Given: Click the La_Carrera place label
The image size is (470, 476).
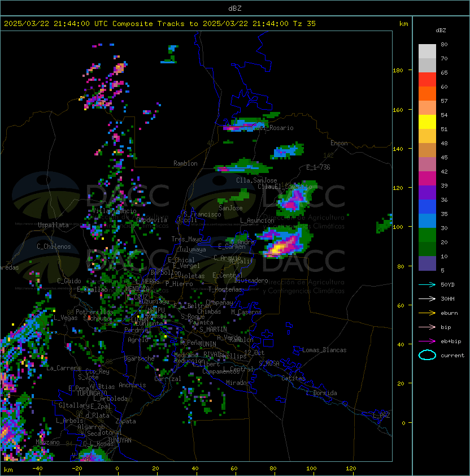Looking at the screenshot, I should (64, 368).
